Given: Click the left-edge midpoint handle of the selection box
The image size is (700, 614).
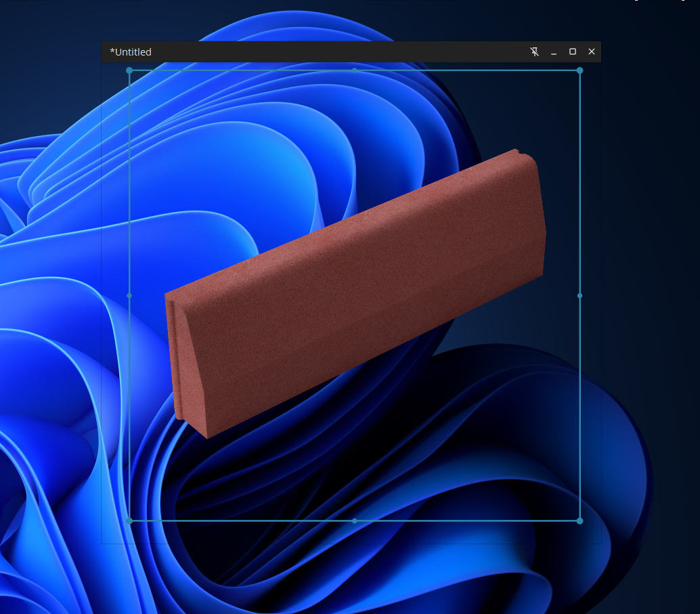Looking at the screenshot, I should pyautogui.click(x=129, y=296).
